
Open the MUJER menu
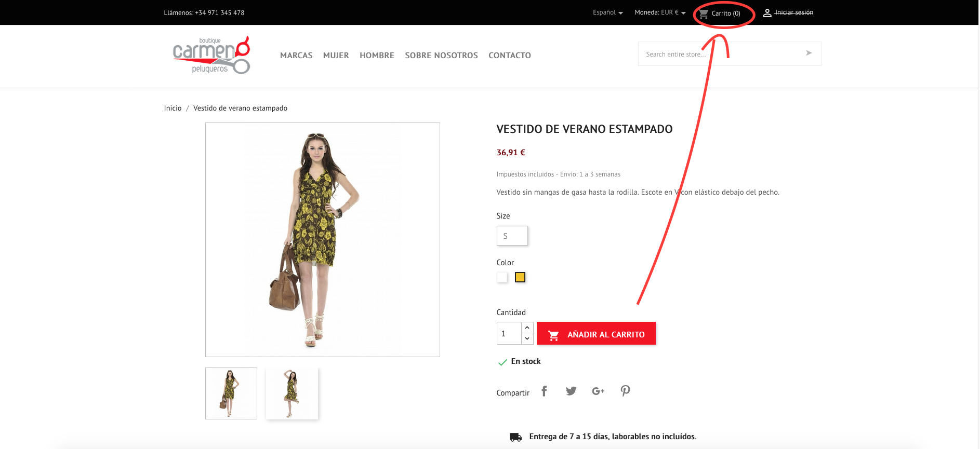click(336, 56)
